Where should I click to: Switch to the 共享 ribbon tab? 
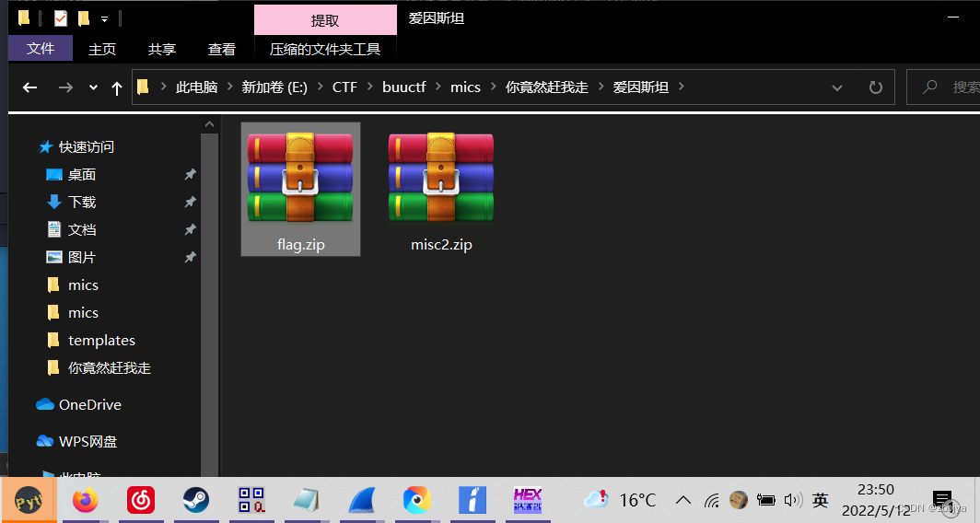coord(162,49)
